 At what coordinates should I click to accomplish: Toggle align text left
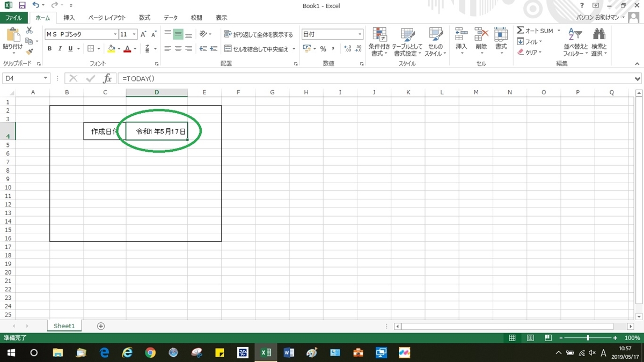tap(167, 49)
